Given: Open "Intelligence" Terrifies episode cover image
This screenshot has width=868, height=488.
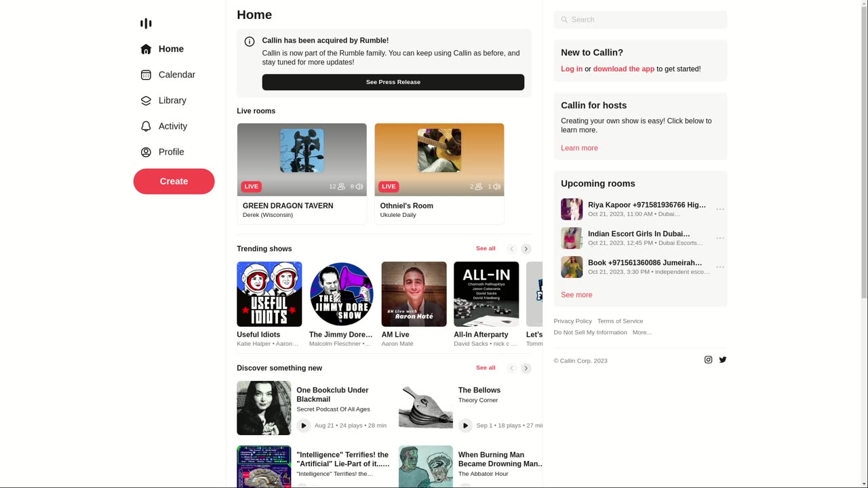Looking at the screenshot, I should (264, 466).
